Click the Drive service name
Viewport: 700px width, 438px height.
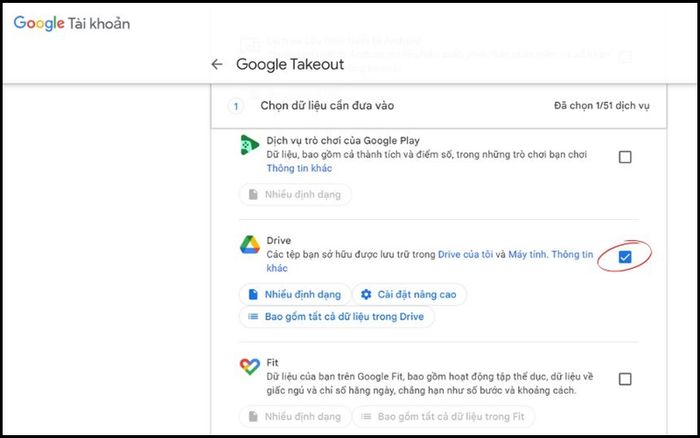[x=279, y=240]
